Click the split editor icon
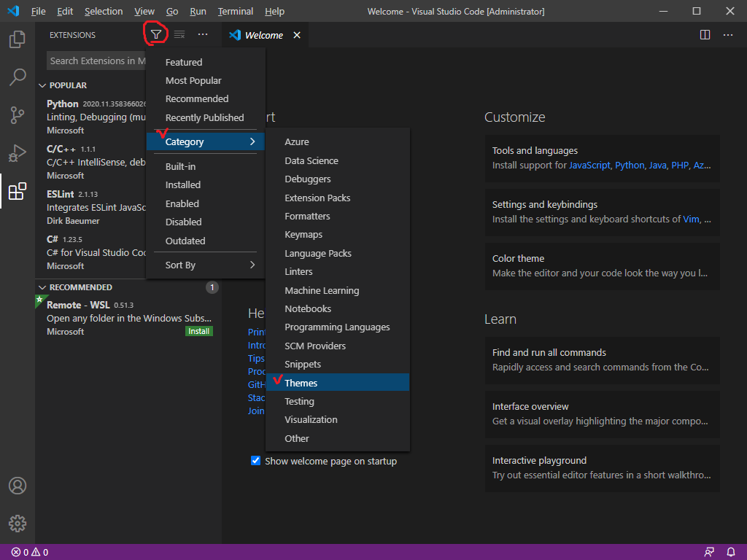This screenshot has width=747, height=560. click(705, 34)
